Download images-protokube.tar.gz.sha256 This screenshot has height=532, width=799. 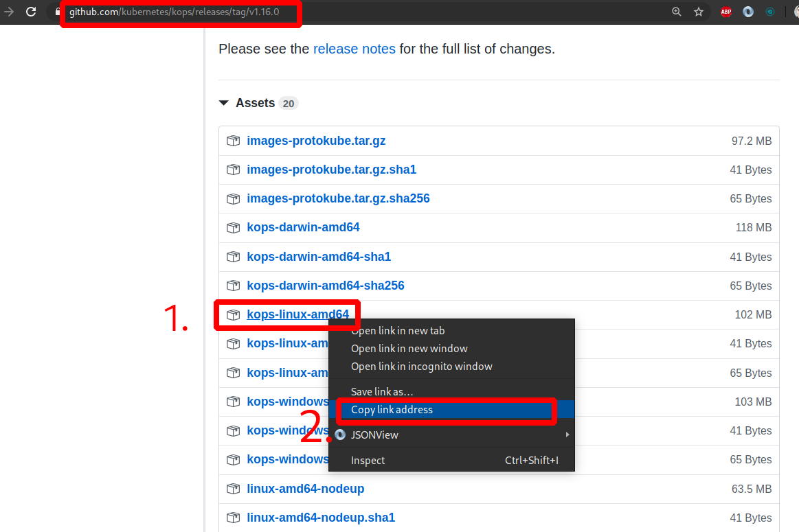[x=338, y=198]
